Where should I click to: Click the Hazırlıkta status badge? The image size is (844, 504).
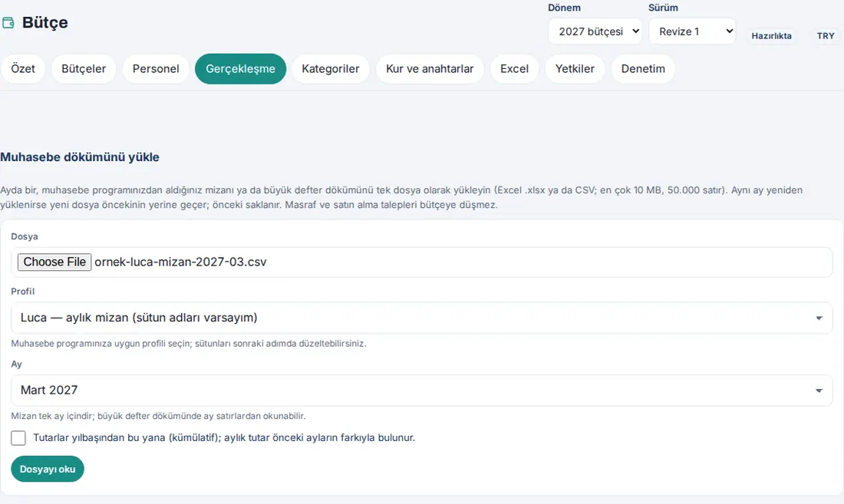(x=771, y=36)
